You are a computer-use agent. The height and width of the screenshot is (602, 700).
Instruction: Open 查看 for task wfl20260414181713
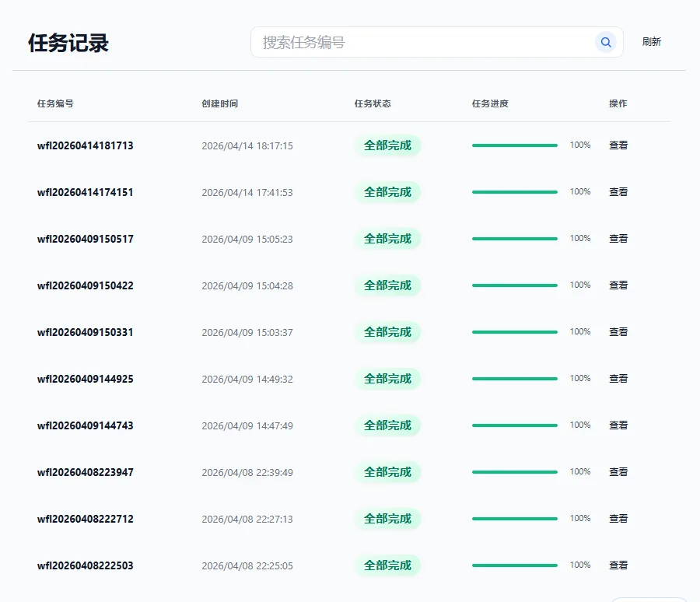point(618,145)
